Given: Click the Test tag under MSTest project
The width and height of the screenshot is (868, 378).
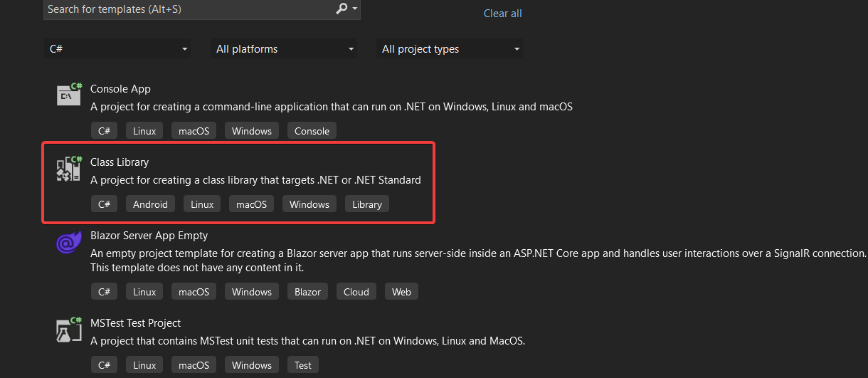Looking at the screenshot, I should (303, 365).
